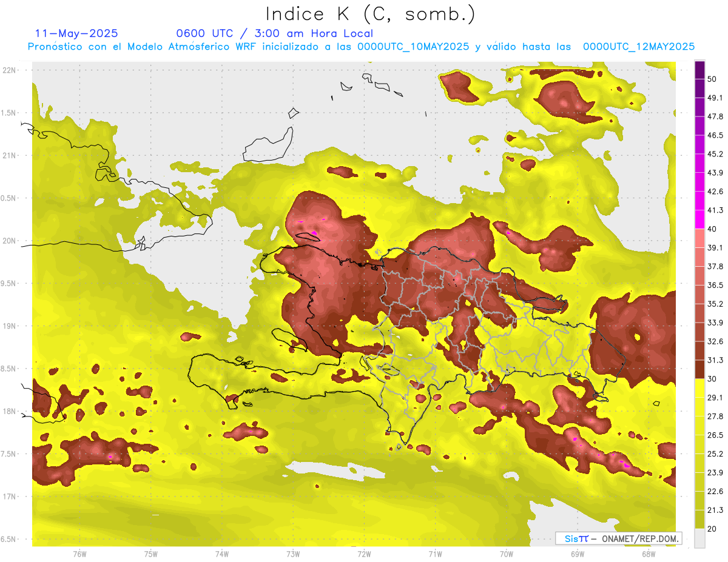Click the "8.5N" latitude tick label
The height and width of the screenshot is (562, 728).
(8, 369)
